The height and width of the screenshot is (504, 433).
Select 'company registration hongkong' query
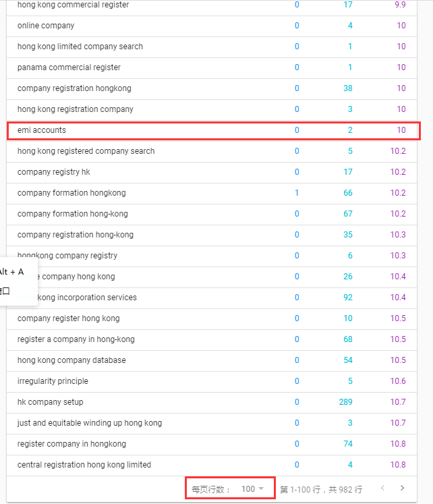[x=74, y=88]
